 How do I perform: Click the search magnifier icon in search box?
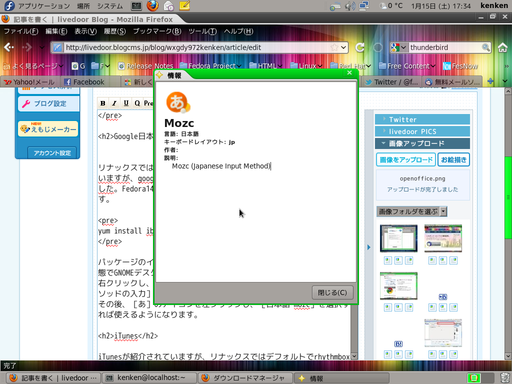[x=486, y=47]
